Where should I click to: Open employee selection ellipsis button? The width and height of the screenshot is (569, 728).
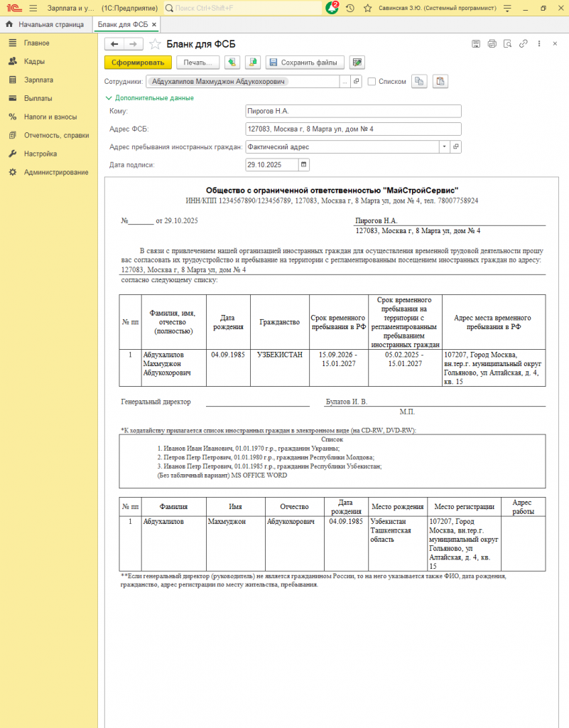[x=345, y=82]
